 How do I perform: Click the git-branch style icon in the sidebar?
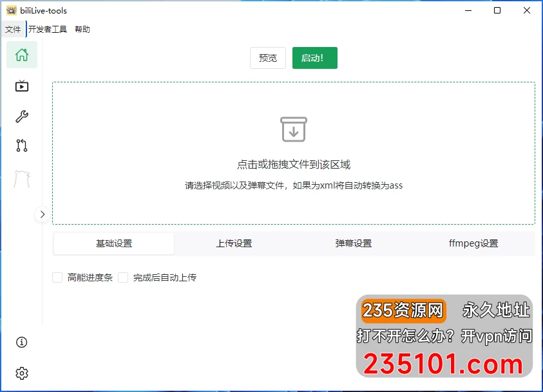pyautogui.click(x=21, y=146)
